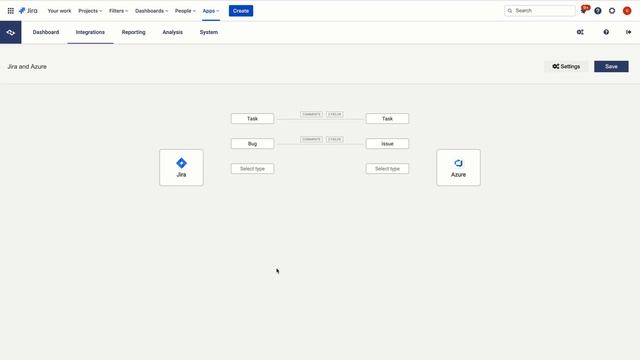Expand the Apps dropdown menu
Image resolution: width=640 pixels, height=360 pixels.
click(x=211, y=11)
